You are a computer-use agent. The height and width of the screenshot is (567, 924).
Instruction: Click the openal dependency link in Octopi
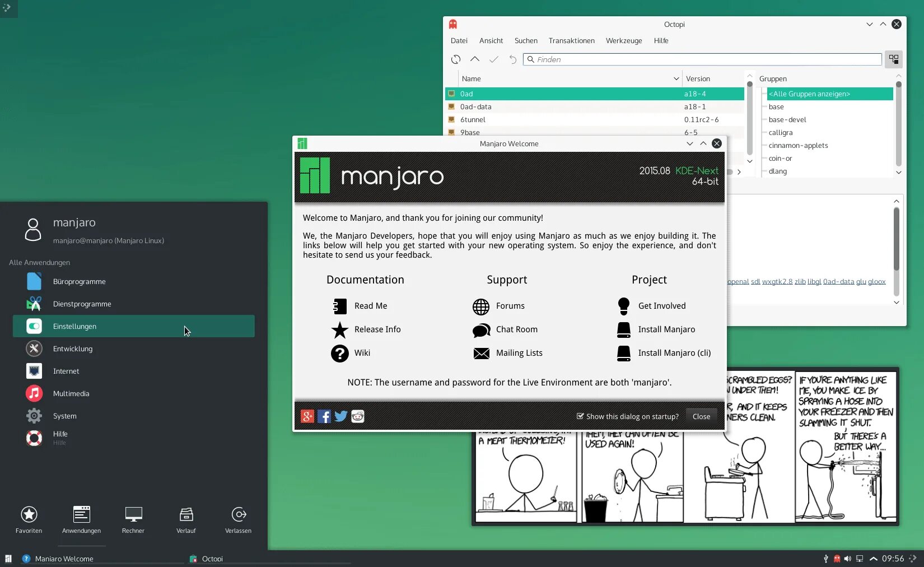click(738, 282)
